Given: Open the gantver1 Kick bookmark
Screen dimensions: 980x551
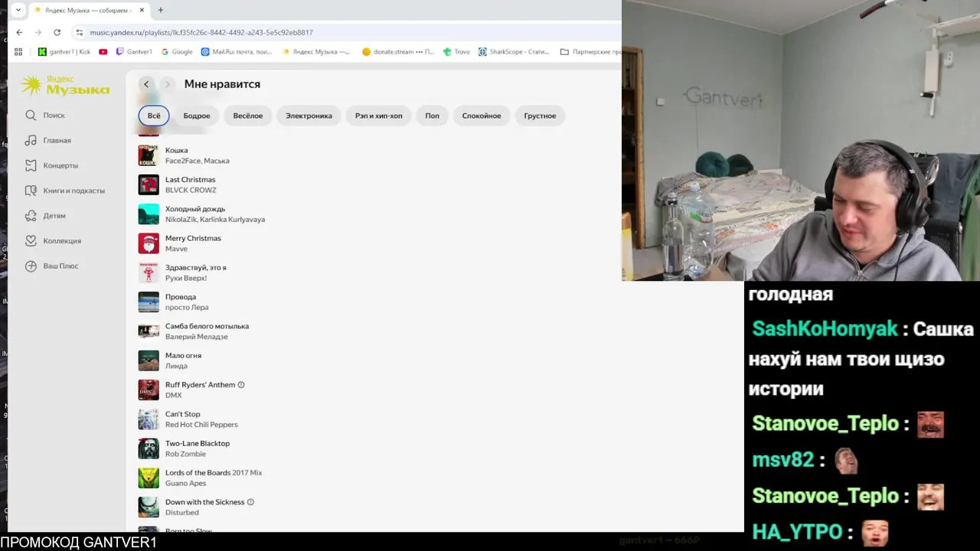Looking at the screenshot, I should tap(64, 52).
